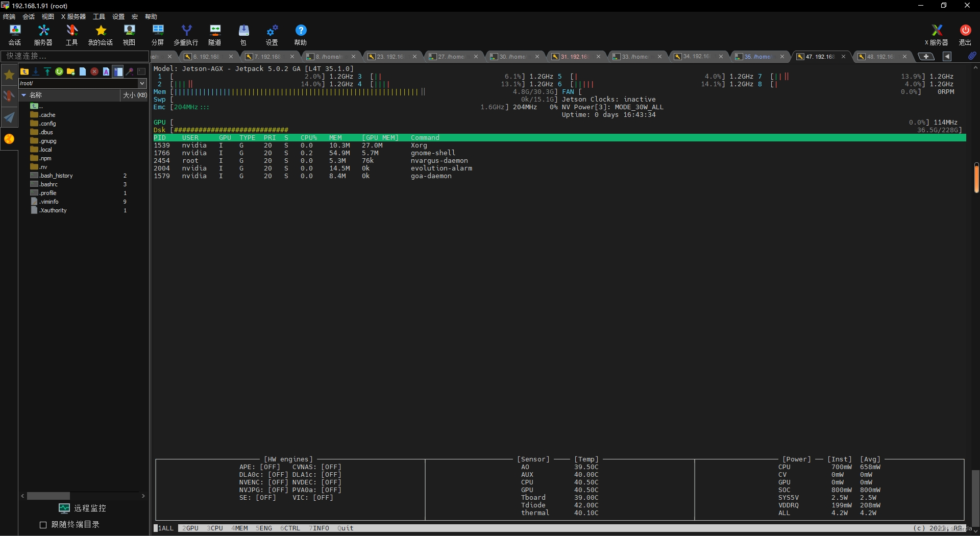The image size is (980, 536).
Task: Click the SFTP download arrow icon
Action: tap(36, 71)
